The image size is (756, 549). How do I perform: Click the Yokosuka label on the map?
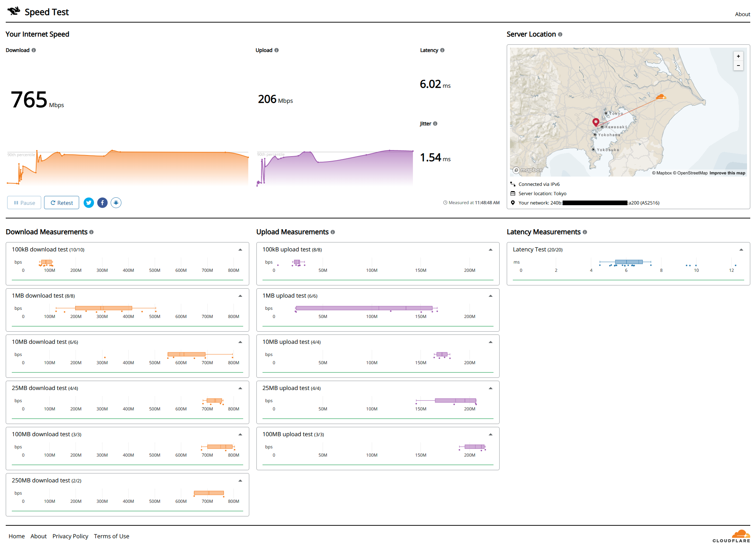pos(608,150)
